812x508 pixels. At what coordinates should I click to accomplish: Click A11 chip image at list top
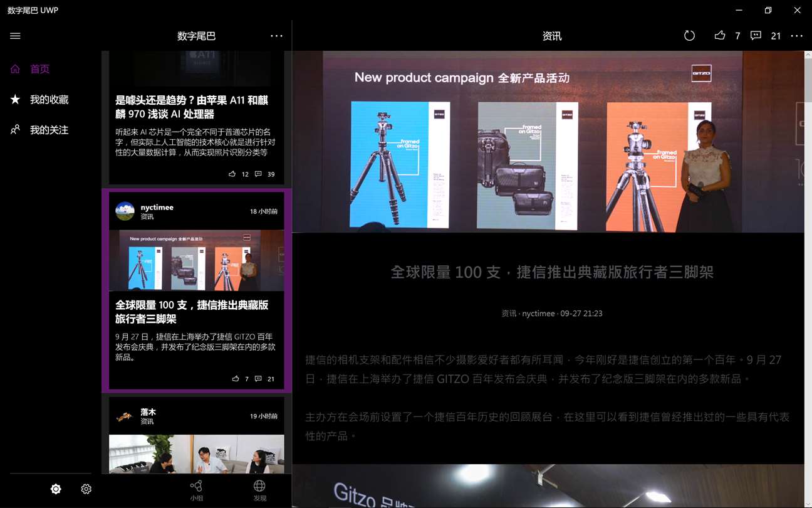(x=196, y=68)
